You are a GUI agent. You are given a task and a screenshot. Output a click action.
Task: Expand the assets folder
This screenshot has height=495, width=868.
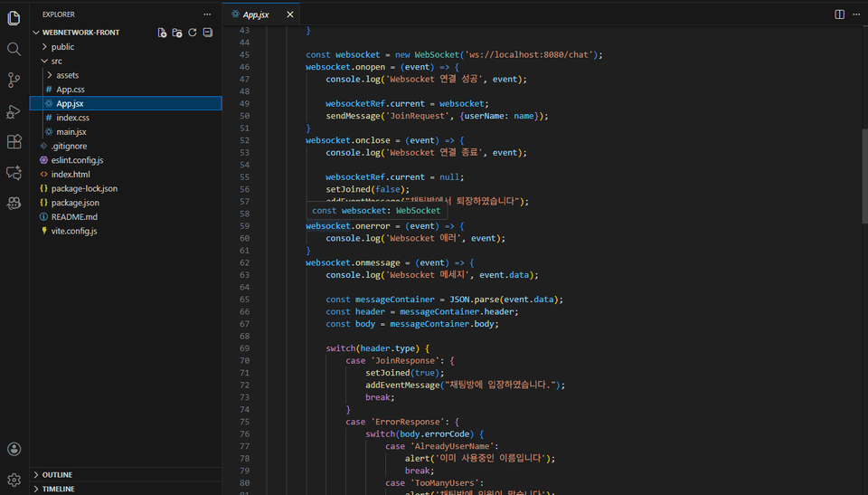67,75
